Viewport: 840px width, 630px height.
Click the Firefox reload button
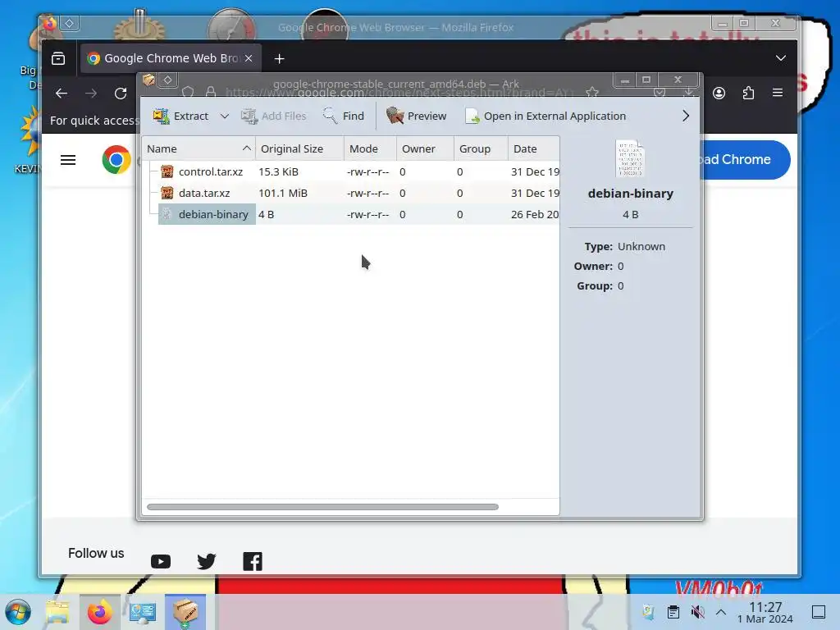pyautogui.click(x=121, y=94)
